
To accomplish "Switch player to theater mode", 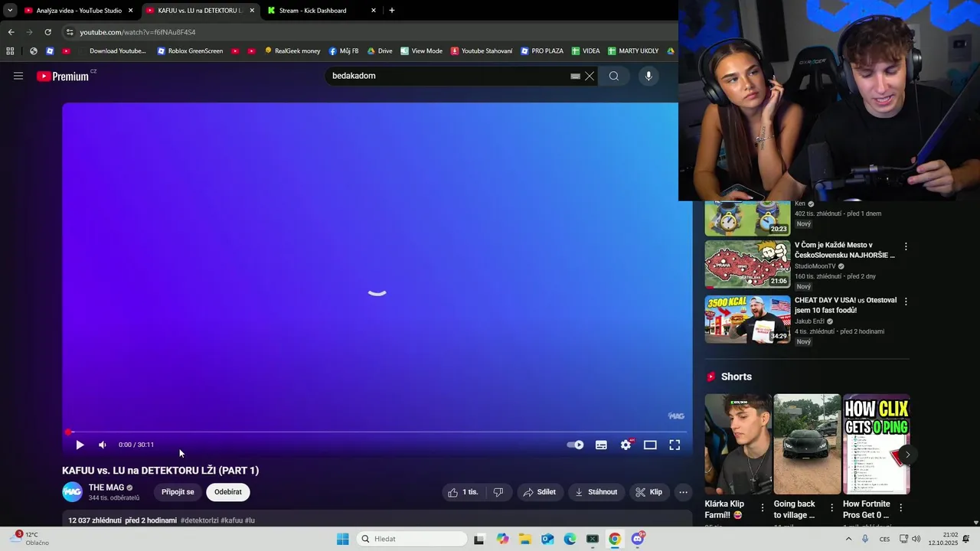I will click(650, 445).
